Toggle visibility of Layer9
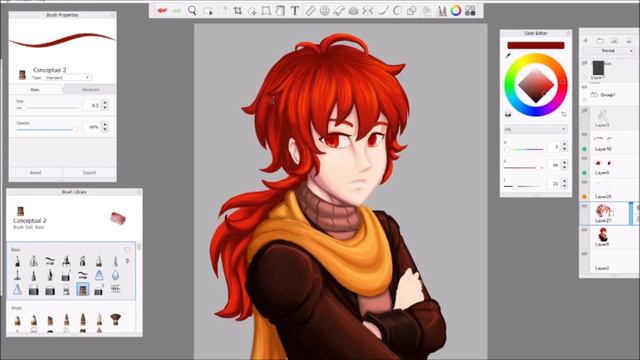The width and height of the screenshot is (640, 360). [x=584, y=158]
